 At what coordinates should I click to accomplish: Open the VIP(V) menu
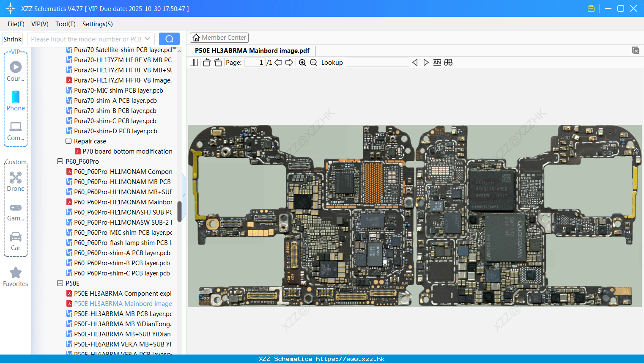tap(40, 24)
